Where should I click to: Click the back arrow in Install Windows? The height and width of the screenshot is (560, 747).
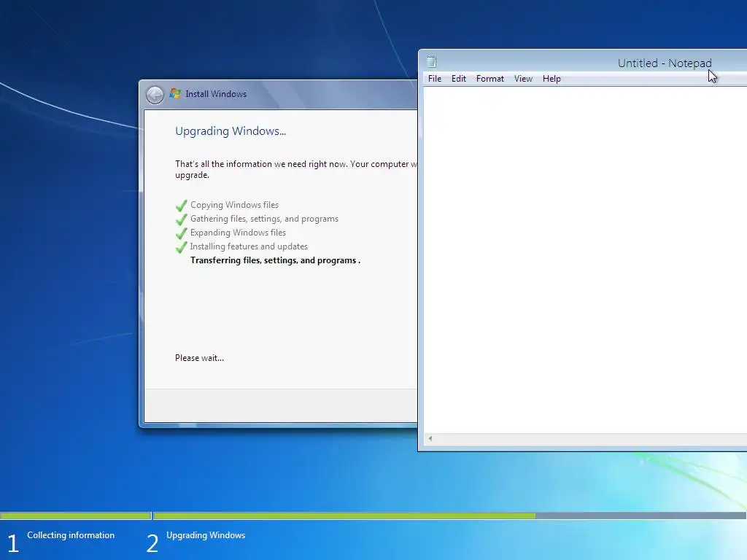tap(155, 95)
